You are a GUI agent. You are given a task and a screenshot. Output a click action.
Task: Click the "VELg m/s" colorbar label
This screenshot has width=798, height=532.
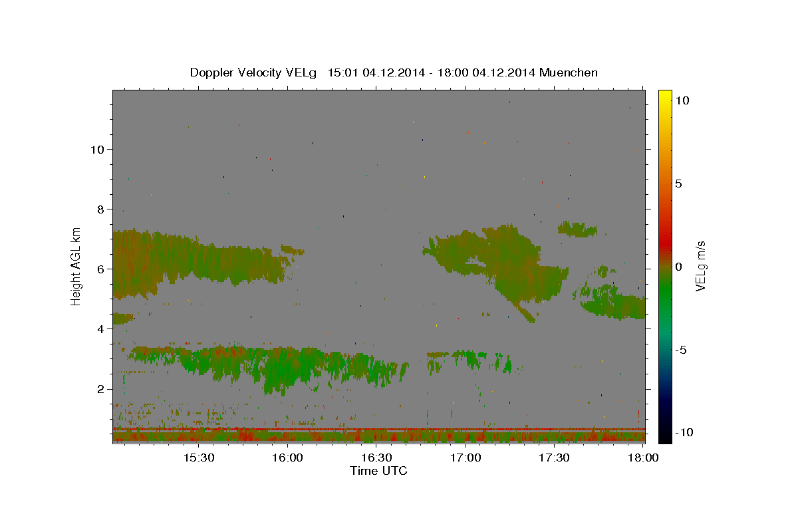700,266
